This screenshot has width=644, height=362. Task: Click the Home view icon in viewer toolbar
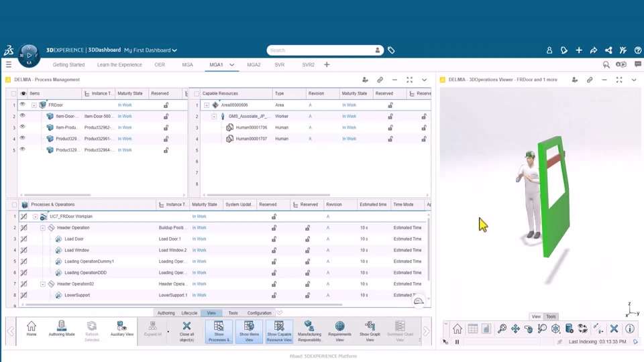[x=458, y=329]
